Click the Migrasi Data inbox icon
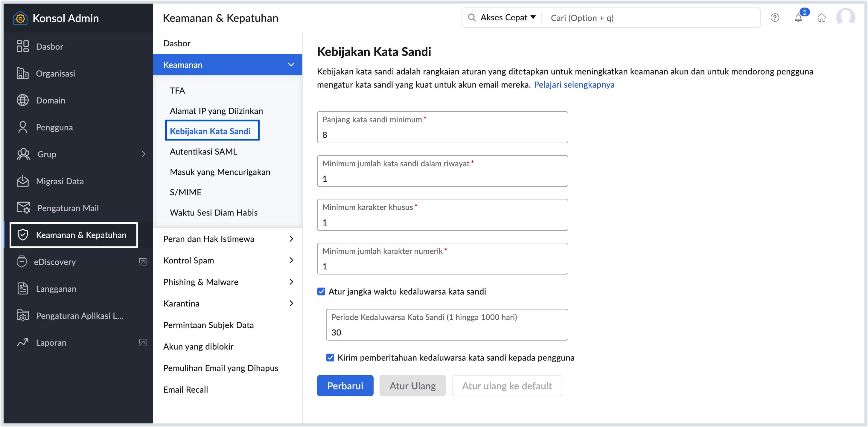Screen dimensions: 868x427 pyautogui.click(x=22, y=181)
